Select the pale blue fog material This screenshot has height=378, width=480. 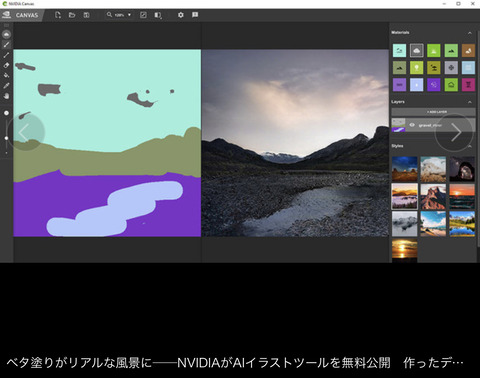(468, 68)
